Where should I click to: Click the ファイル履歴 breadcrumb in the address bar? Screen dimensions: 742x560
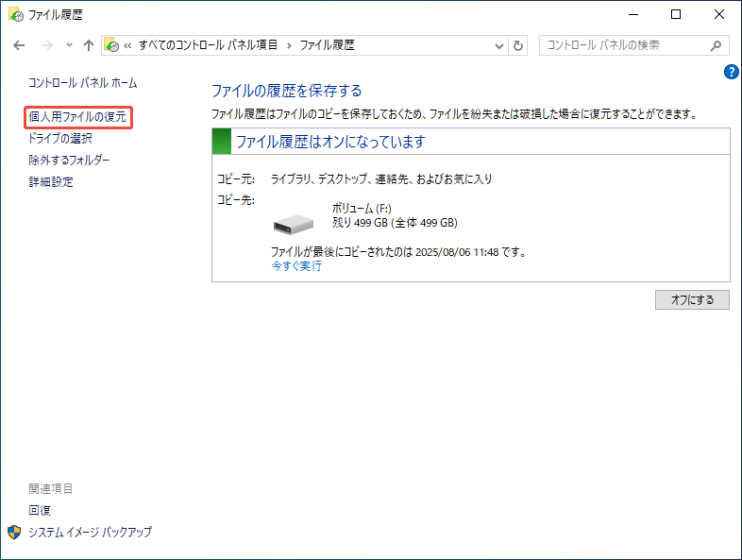327,45
